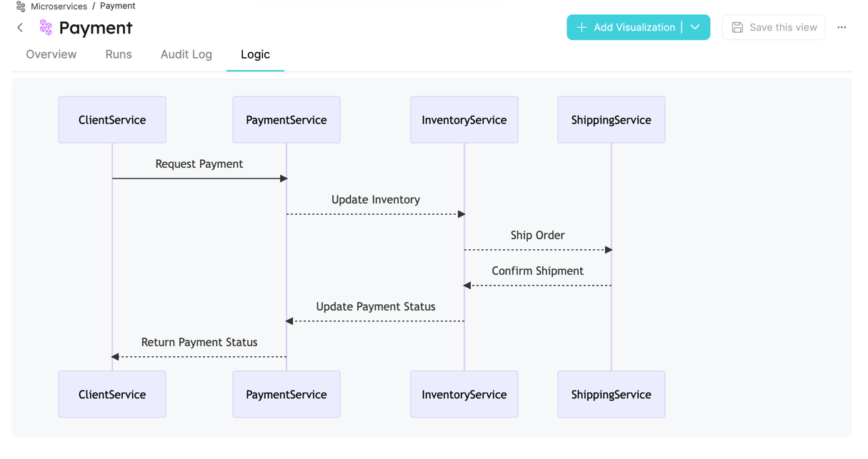Click the microservices cluster icon in the breadcrumb
Image resolution: width=868 pixels, height=459 pixels.
pos(21,6)
